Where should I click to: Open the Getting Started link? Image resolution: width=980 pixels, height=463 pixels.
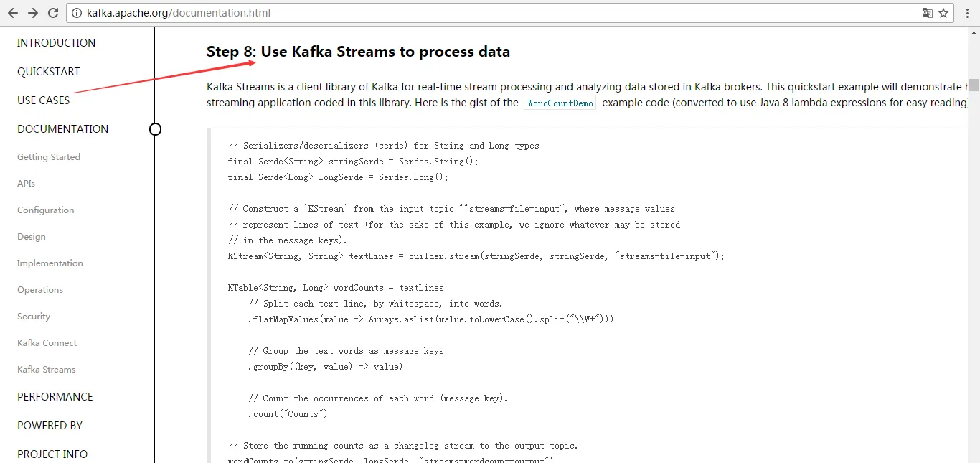(x=49, y=157)
